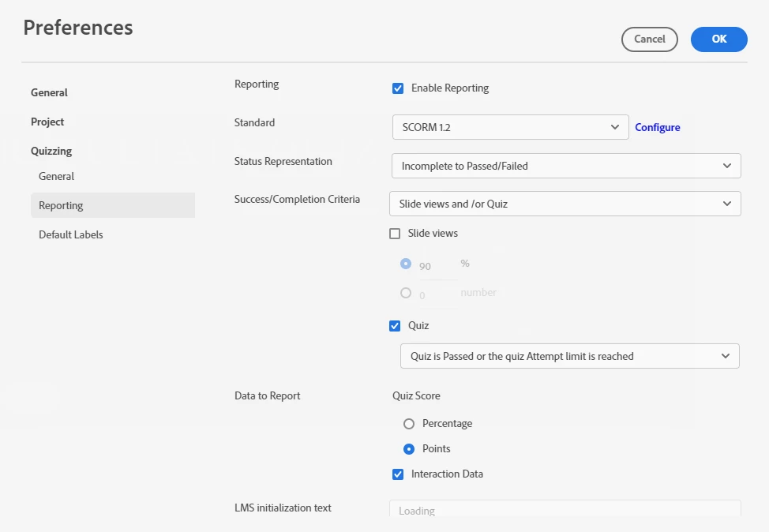Viewport: 769px width, 532px height.
Task: Open the SCORM 1.2 Standard dropdown
Action: 510,127
